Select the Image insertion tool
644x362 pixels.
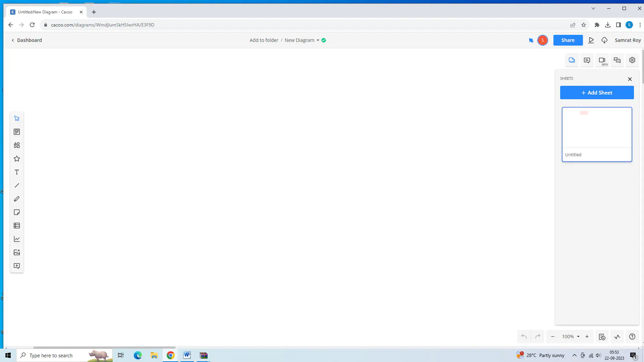tap(16, 252)
